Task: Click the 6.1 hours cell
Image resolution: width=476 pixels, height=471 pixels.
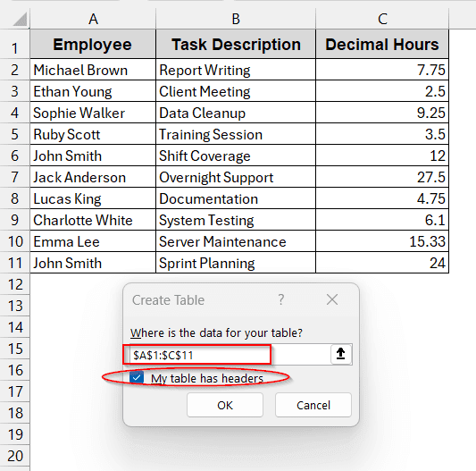Action: click(382, 220)
